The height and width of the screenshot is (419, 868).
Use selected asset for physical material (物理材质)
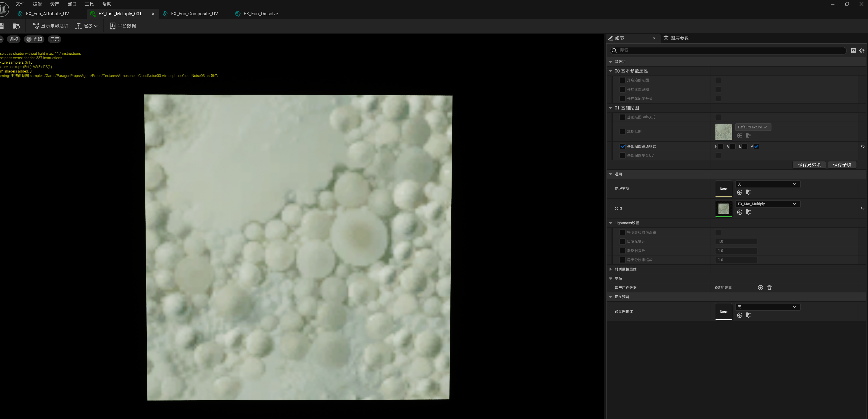(x=740, y=192)
